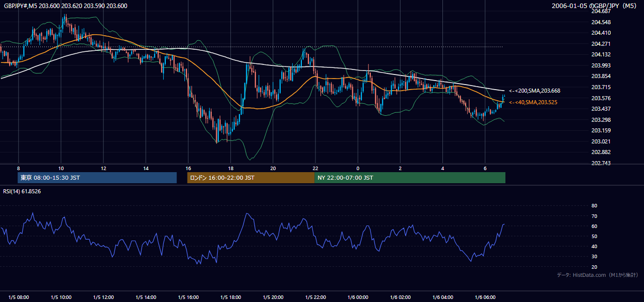Viewport: 644px width, 302px height.
Task: Click price axis label 202.882
Action: pos(601,153)
